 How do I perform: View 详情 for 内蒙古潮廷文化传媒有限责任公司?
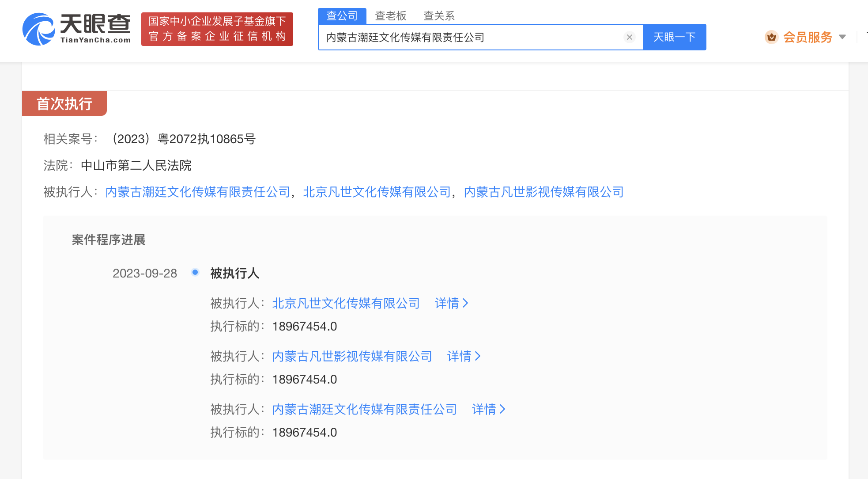[489, 409]
